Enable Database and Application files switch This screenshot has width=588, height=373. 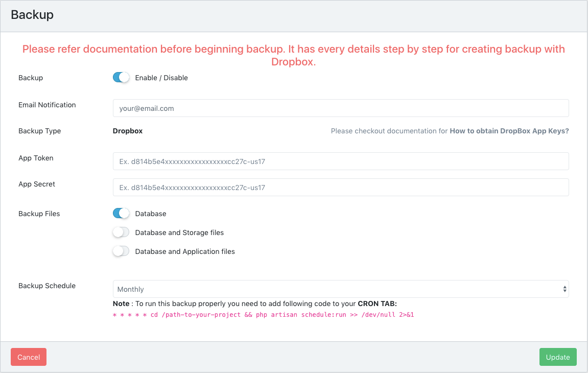point(121,251)
